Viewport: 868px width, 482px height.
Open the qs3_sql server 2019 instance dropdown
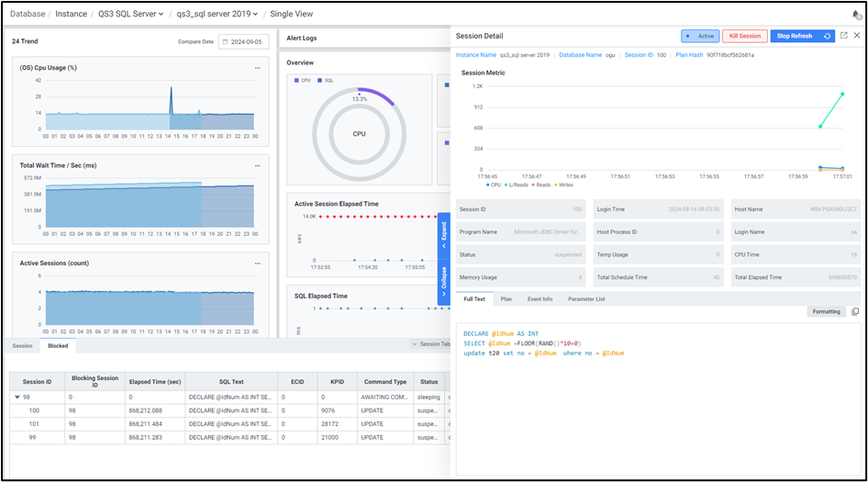[x=218, y=14]
